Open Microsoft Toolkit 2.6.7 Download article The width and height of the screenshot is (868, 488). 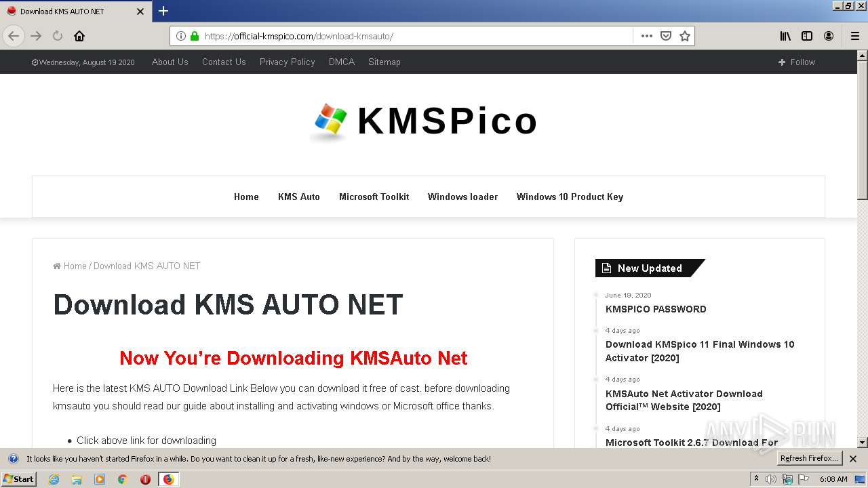point(692,443)
